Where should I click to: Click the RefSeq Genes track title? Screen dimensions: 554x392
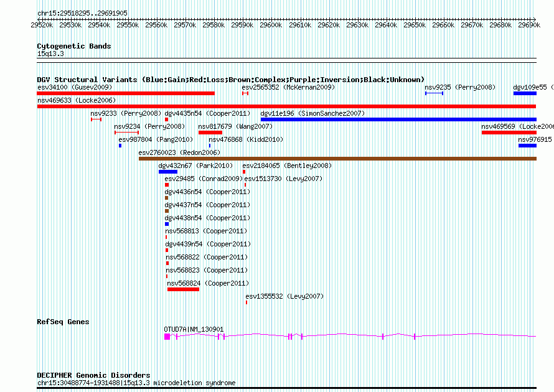[x=63, y=322]
